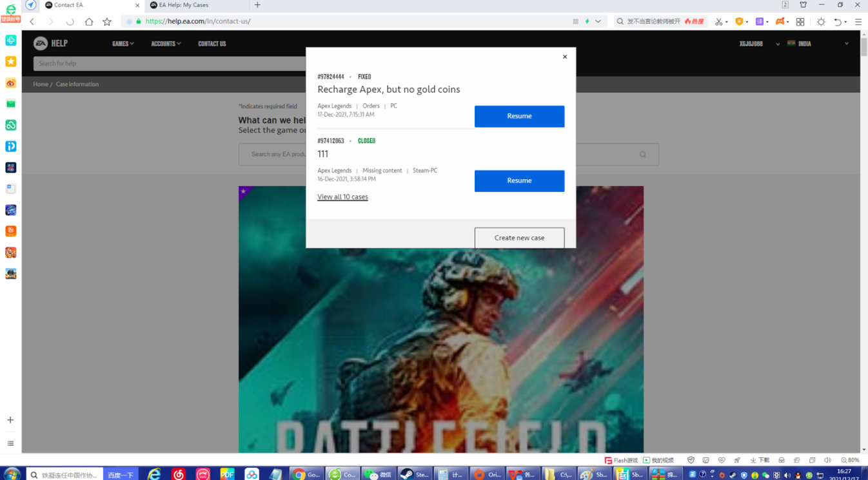Image resolution: width=868 pixels, height=480 pixels.
Task: Click the FIXED status label
Action: 364,77
